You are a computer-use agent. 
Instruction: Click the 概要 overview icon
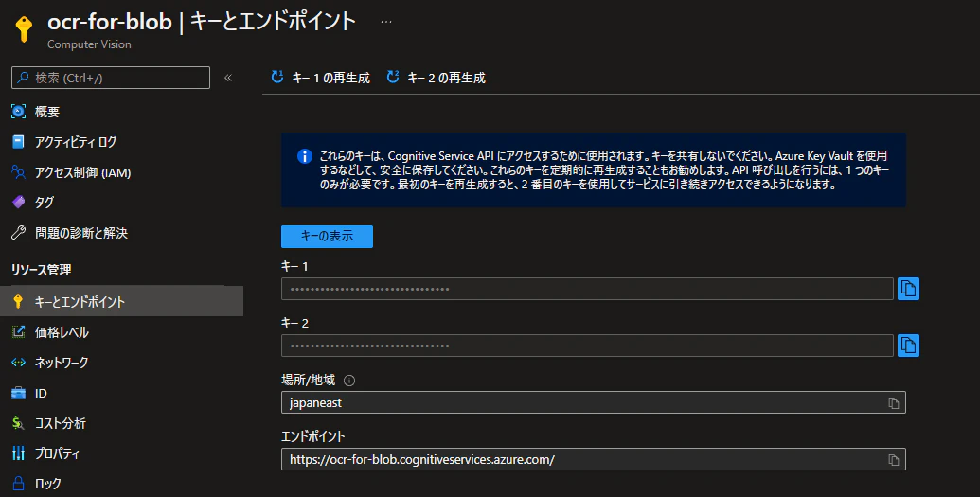click(19, 112)
